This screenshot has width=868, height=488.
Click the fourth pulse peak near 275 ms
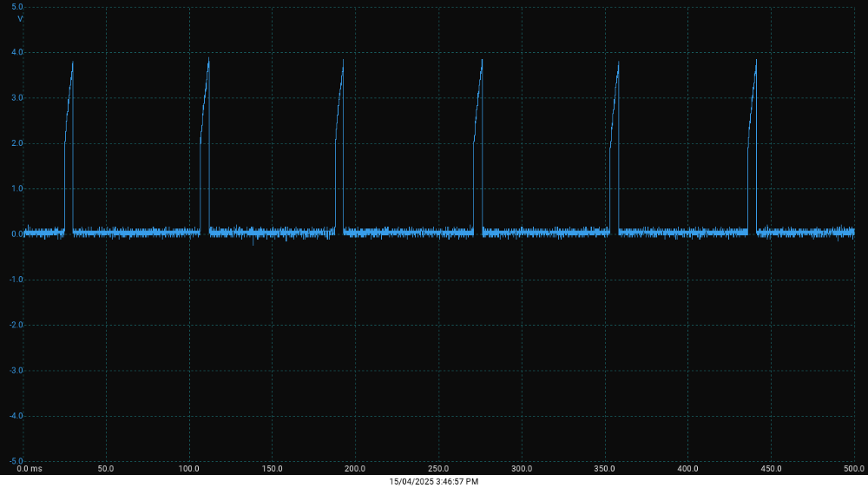pyautogui.click(x=482, y=61)
